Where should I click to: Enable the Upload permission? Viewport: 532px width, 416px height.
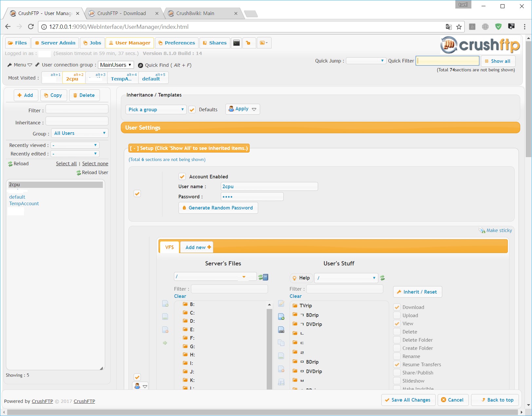coord(397,315)
